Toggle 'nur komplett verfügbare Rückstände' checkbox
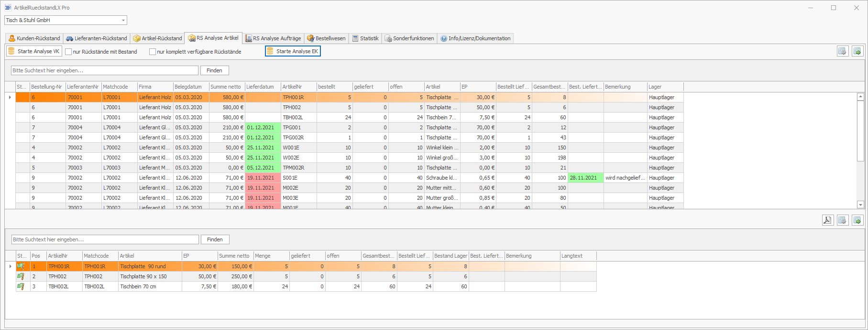This screenshot has height=330, width=868. [x=153, y=52]
